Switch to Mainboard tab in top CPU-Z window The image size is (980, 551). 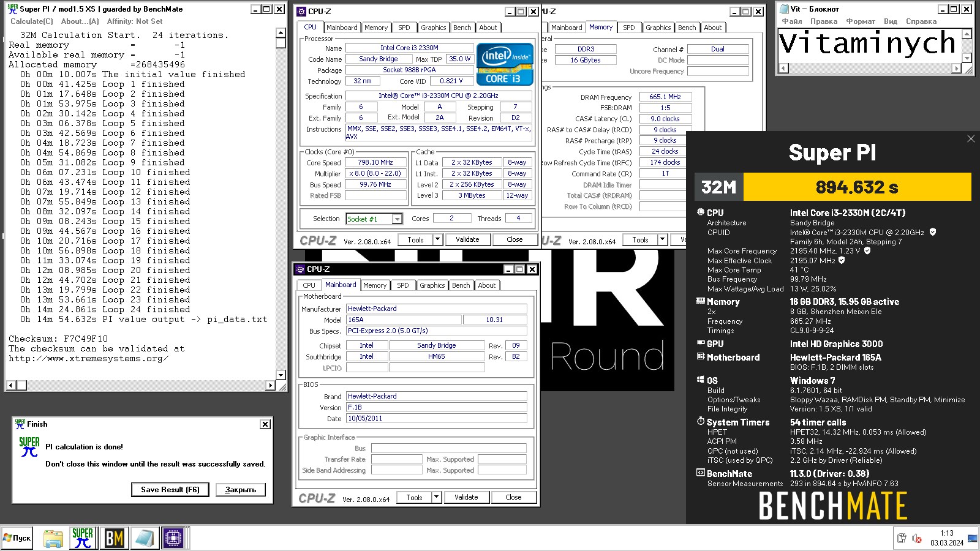[341, 28]
